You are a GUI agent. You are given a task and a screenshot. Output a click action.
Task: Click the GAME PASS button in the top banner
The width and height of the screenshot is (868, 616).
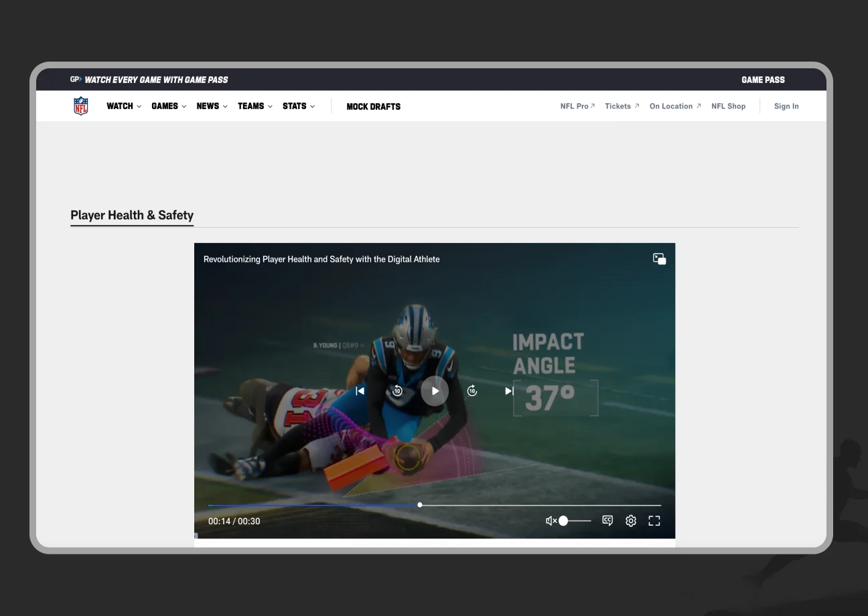coord(763,80)
